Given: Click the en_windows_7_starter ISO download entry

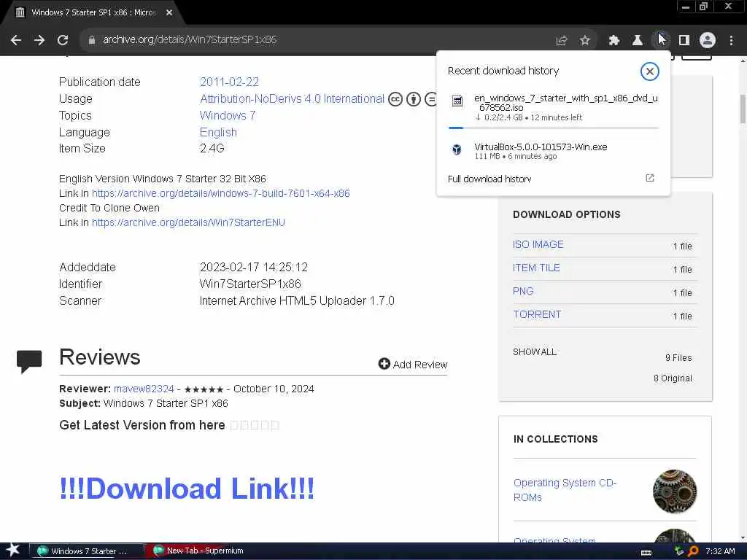Looking at the screenshot, I should pyautogui.click(x=553, y=107).
